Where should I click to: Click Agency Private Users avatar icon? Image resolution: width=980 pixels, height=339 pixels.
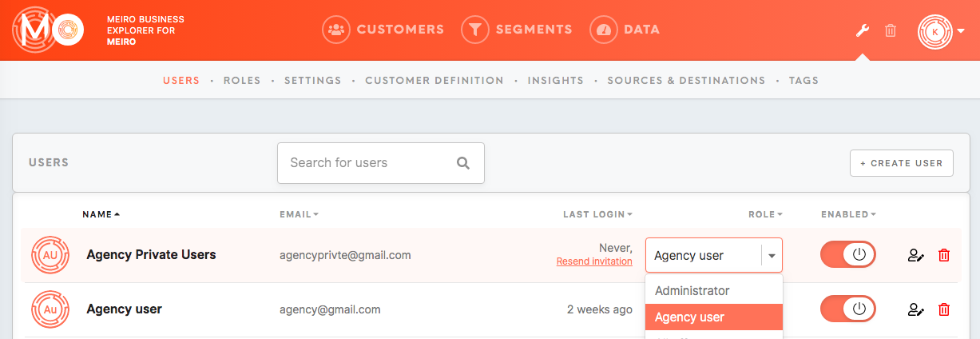(x=50, y=255)
